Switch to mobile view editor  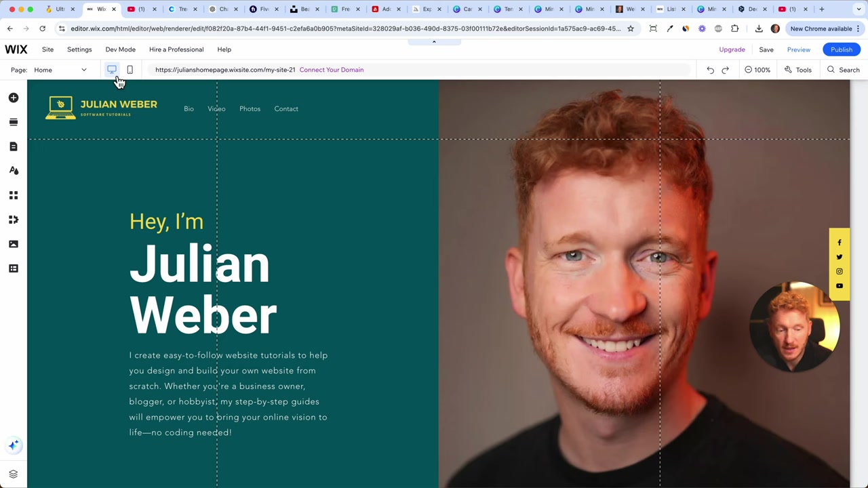[130, 70]
